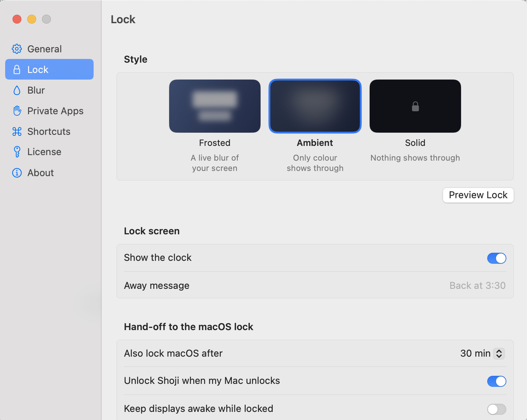Image resolution: width=527 pixels, height=420 pixels.
Task: Enable Keep displays awake while locked
Action: [x=497, y=409]
